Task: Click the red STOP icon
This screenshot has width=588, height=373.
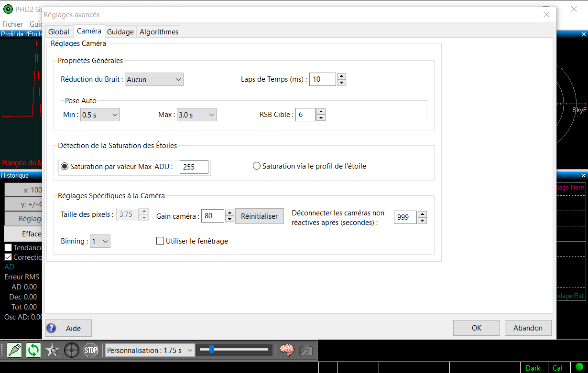Action: 91,350
